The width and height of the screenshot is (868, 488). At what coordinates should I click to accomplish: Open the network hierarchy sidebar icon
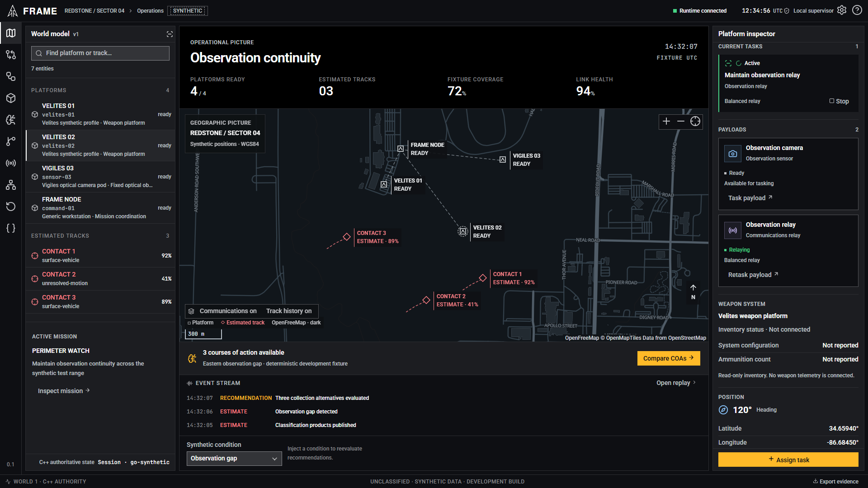click(x=11, y=185)
